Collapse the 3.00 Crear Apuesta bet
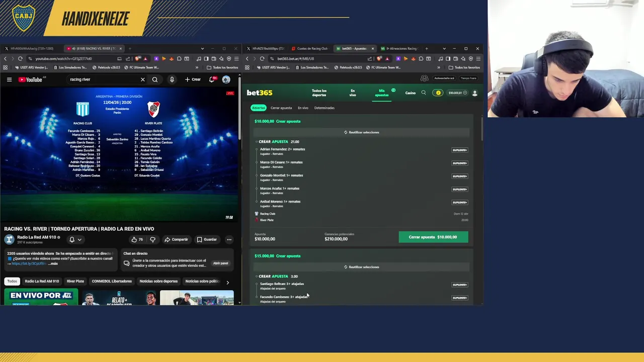This screenshot has height=362, width=644. tap(256, 277)
